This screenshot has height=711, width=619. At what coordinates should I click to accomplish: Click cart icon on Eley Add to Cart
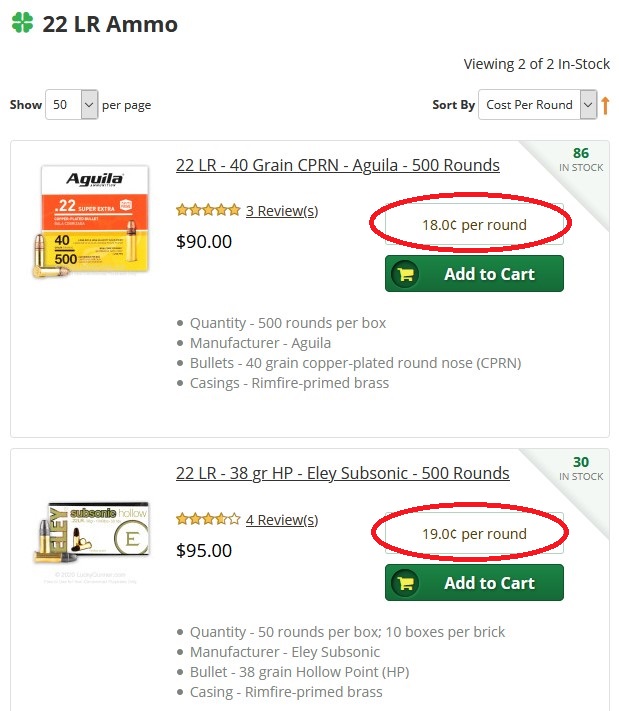405,583
